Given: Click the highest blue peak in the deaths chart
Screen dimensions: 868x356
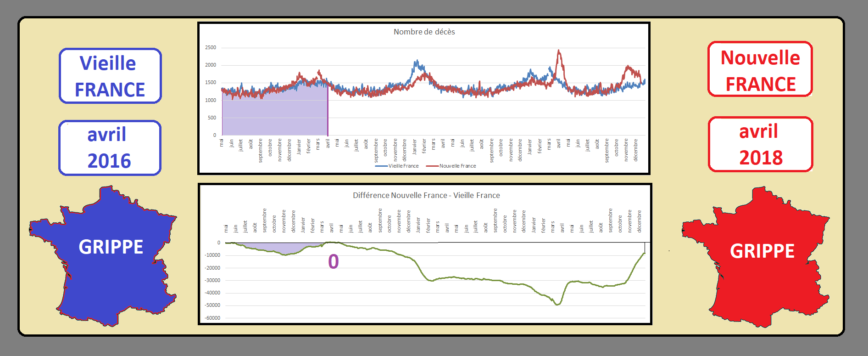Looking at the screenshot, I should point(417,61).
